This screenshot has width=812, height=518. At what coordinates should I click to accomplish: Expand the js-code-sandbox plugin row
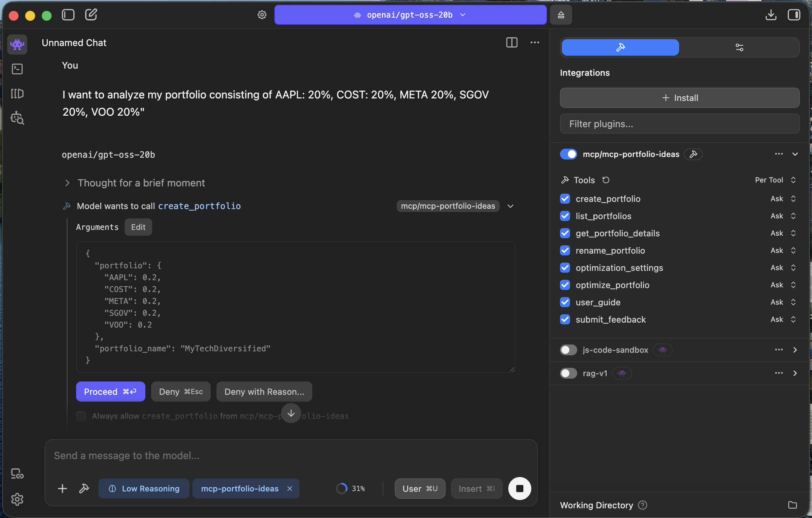click(x=795, y=350)
